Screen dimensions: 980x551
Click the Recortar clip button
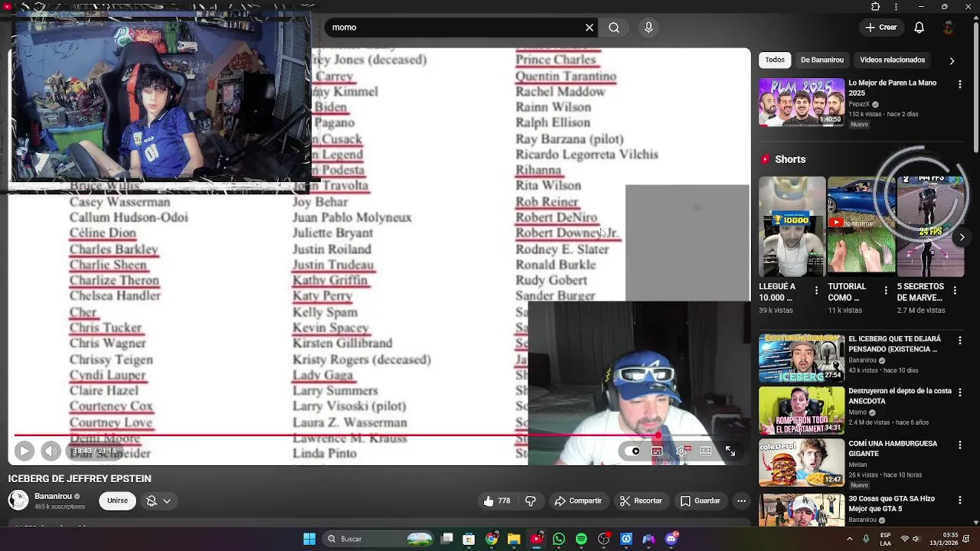(641, 501)
